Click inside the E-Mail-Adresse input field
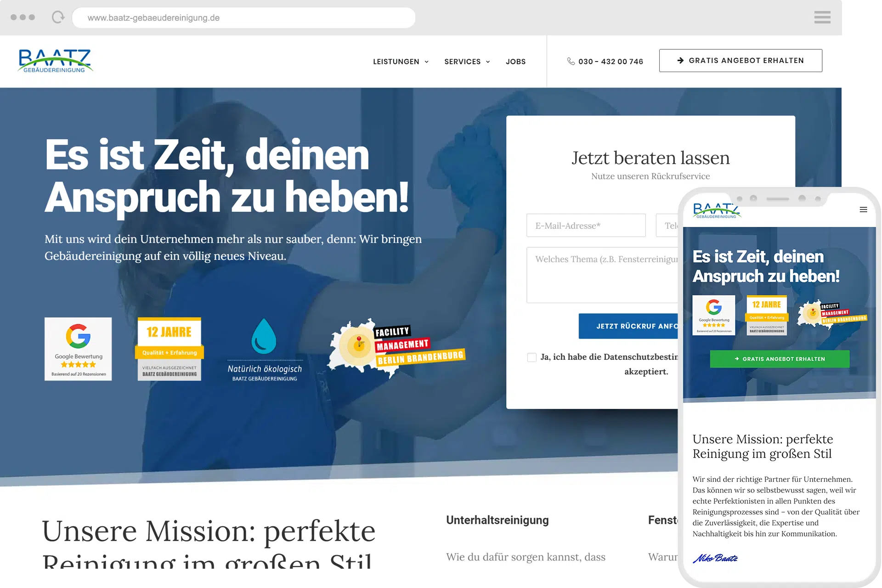The width and height of the screenshot is (882, 588). coord(586,225)
